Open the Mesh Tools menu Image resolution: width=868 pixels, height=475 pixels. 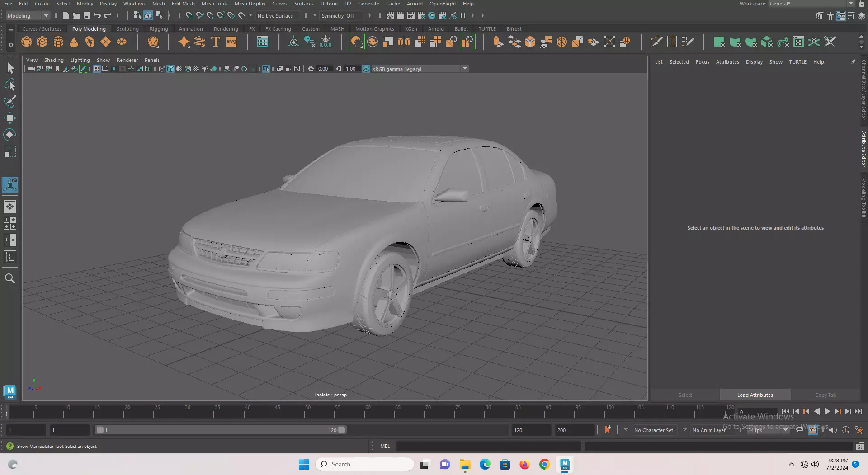(214, 4)
